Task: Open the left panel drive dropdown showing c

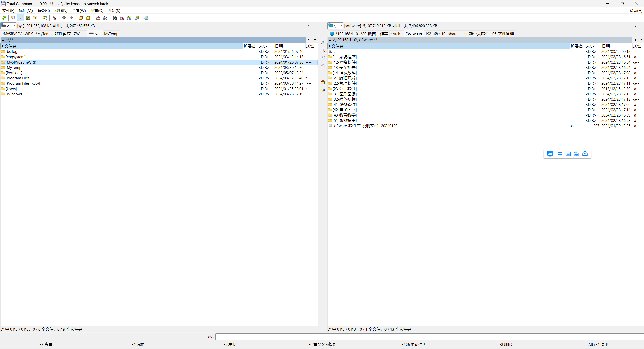Action: click(x=8, y=26)
